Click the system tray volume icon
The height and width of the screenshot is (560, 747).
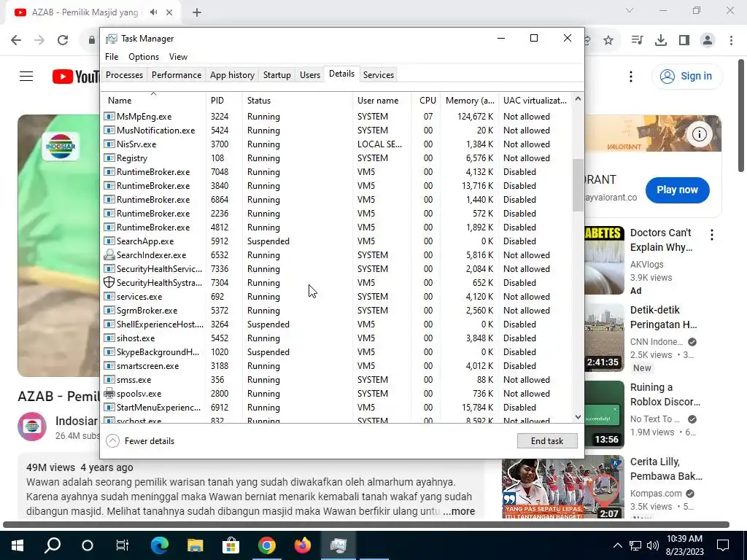[653, 545]
